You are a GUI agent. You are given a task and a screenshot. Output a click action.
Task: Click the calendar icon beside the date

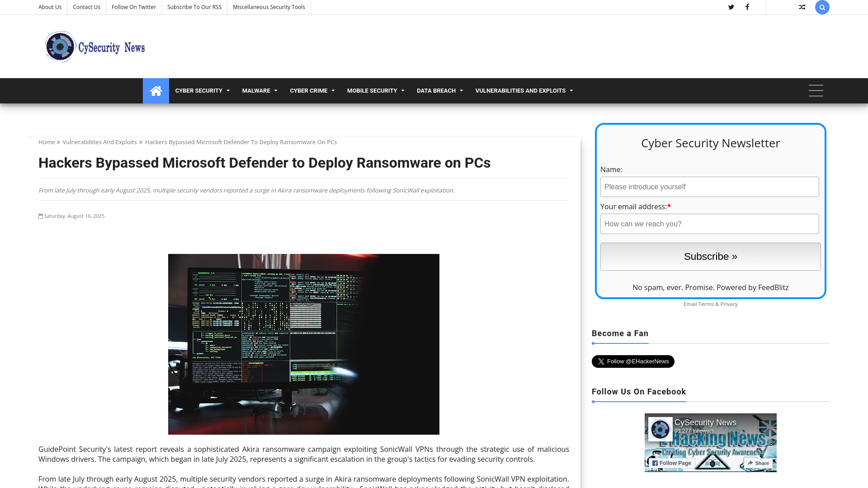pyautogui.click(x=41, y=216)
